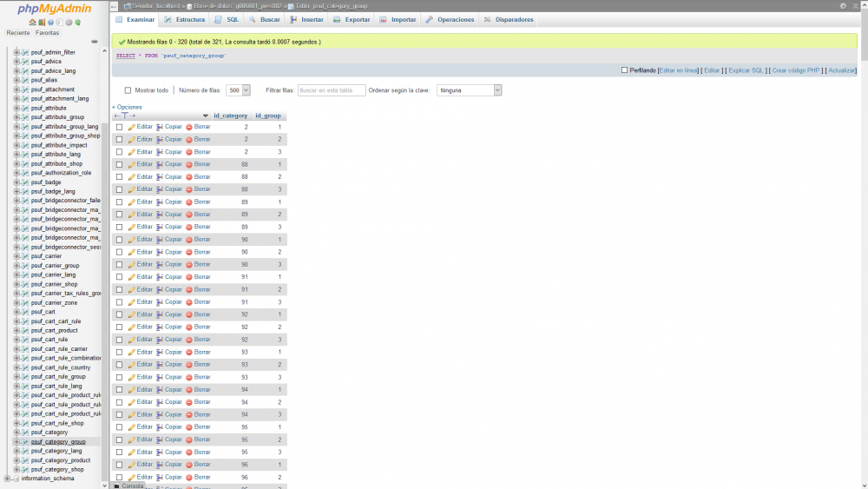Click the full texts arrows toggle icon
Viewport: 868px width, 489px height.
[124, 116]
